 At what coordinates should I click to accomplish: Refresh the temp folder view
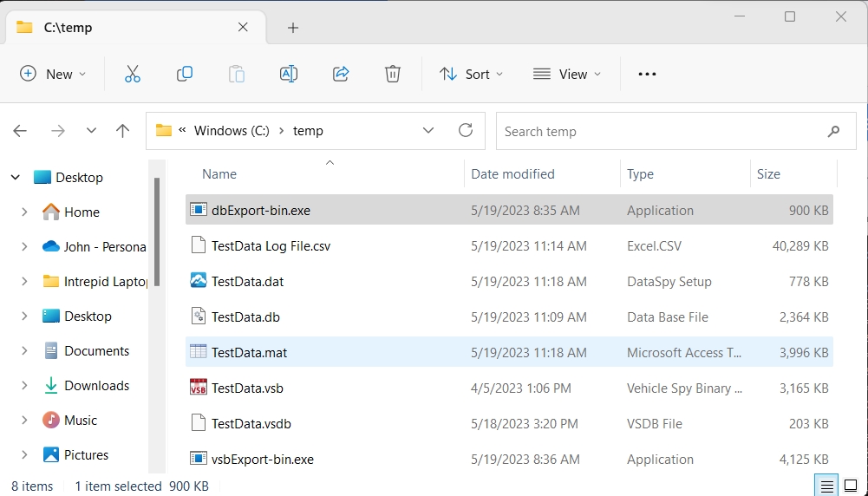pos(466,131)
